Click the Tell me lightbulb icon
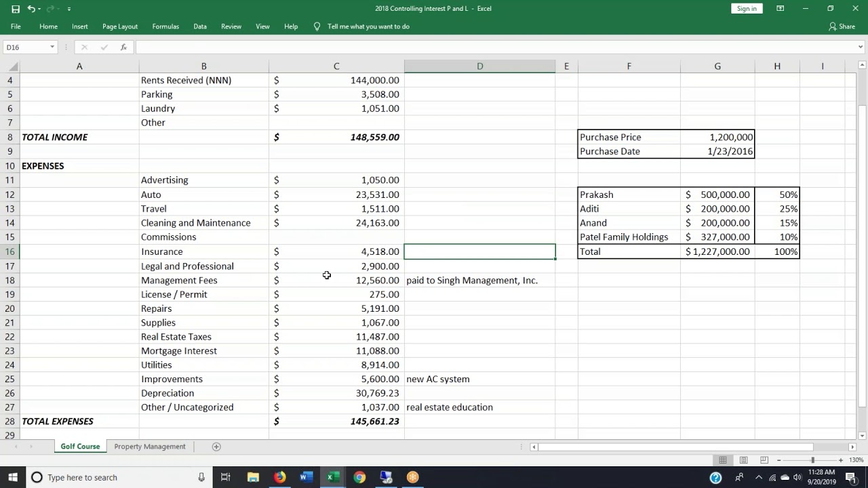The height and width of the screenshot is (488, 868). (x=317, y=26)
